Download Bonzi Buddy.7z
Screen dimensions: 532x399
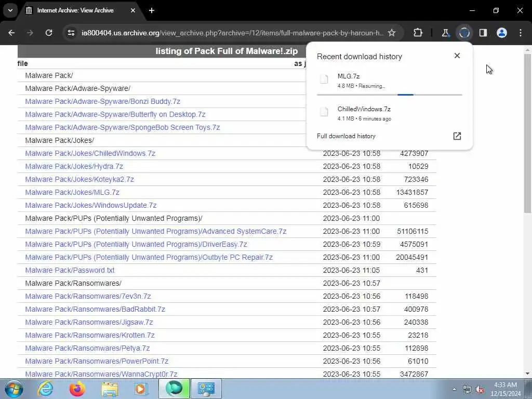(x=102, y=101)
